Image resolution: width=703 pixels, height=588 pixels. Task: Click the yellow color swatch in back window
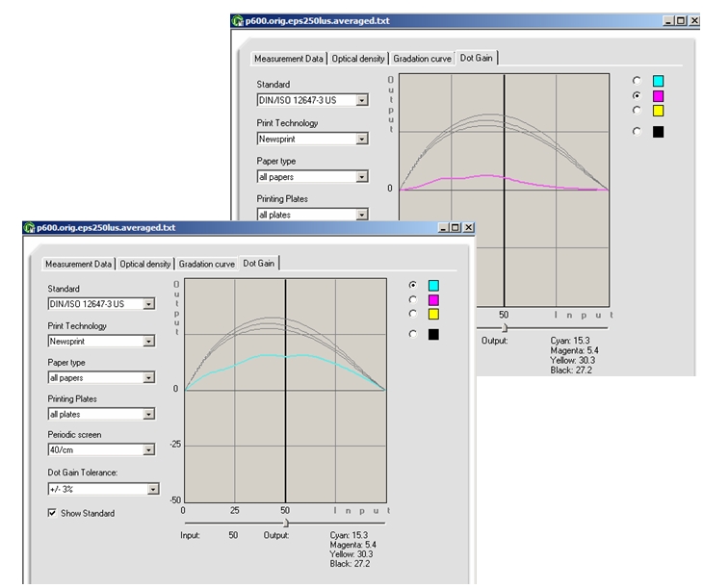pos(658,111)
